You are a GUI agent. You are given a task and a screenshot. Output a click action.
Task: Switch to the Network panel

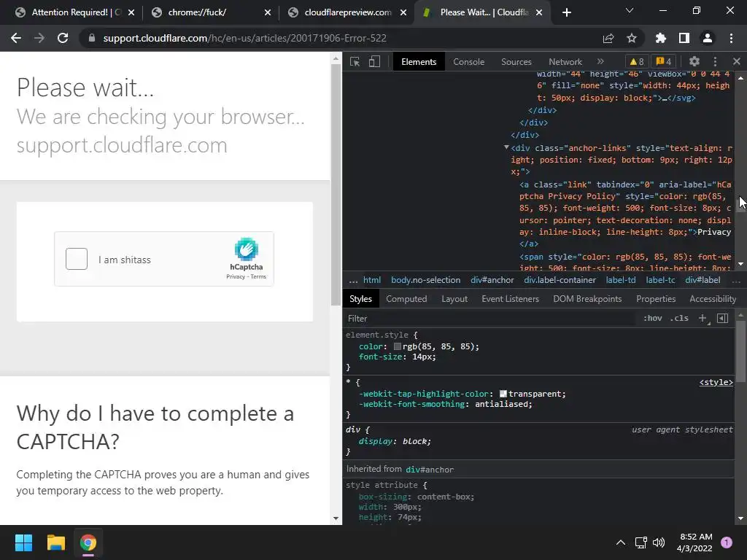pyautogui.click(x=565, y=62)
